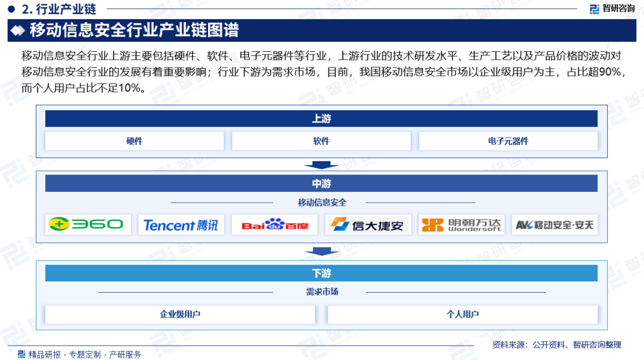
Task: Click the section heading 2. 行业产业链
Action: point(58,8)
